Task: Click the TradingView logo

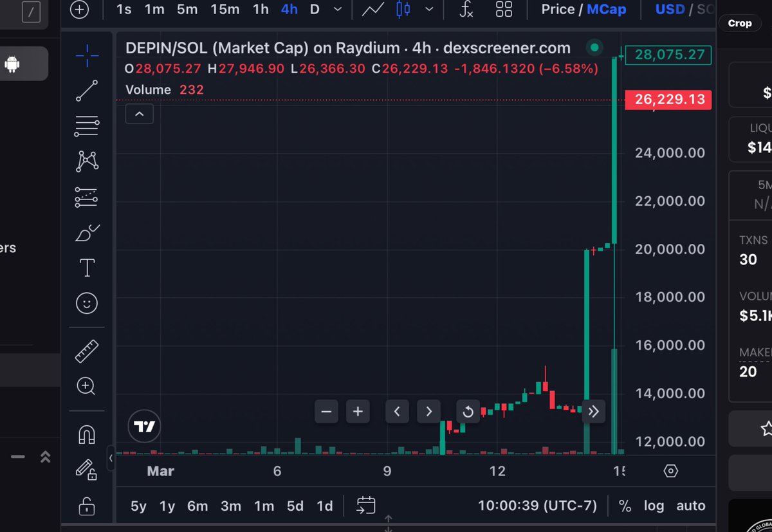Action: coord(144,427)
